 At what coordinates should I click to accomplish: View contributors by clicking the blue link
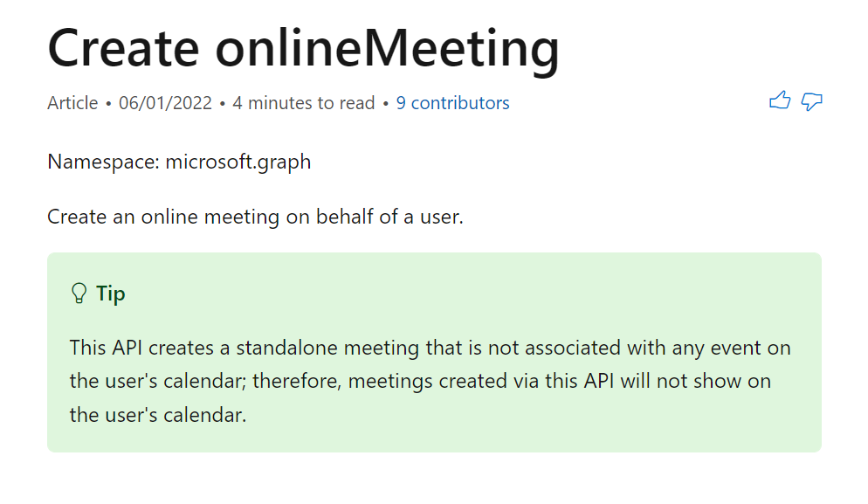[x=452, y=102]
